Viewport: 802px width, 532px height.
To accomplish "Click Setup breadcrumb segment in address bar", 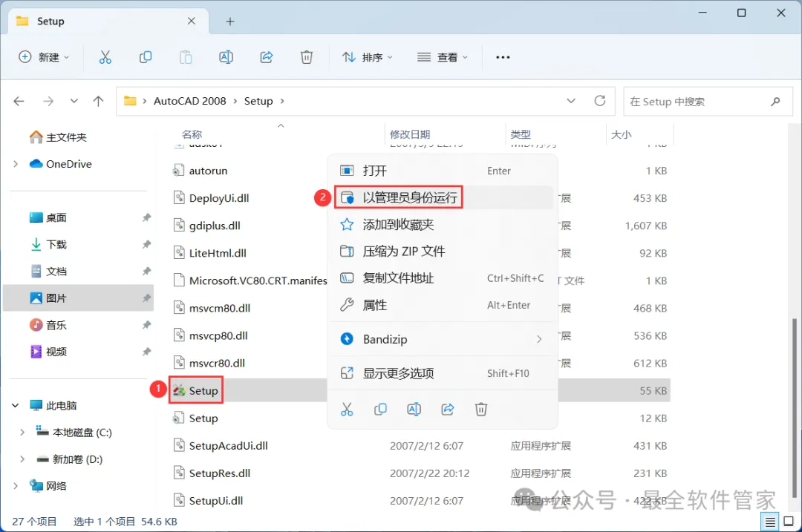I will coord(258,101).
